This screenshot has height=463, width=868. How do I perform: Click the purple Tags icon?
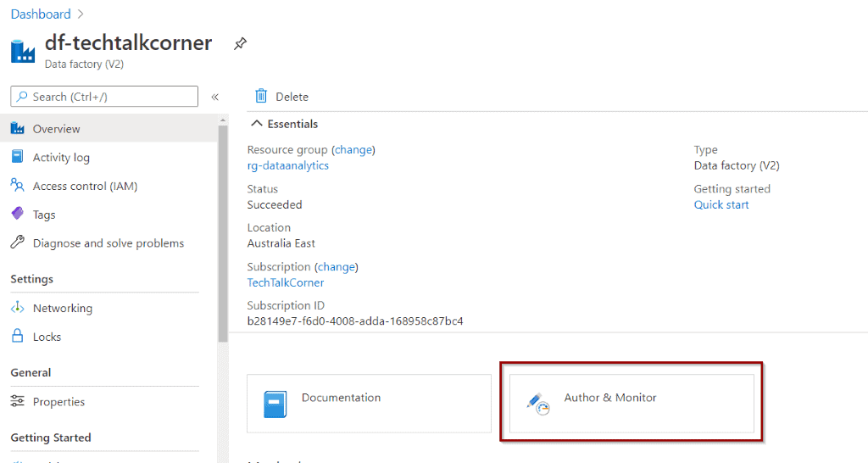[18, 214]
